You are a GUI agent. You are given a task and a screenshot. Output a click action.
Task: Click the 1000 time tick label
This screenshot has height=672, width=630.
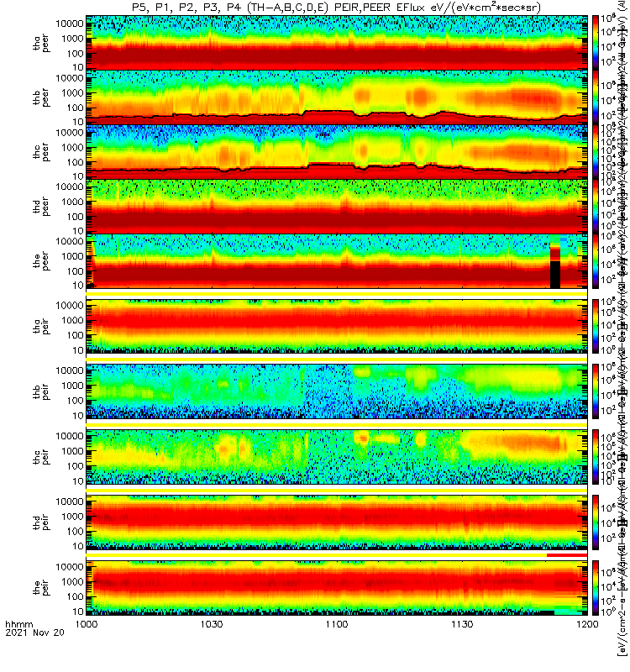click(87, 624)
